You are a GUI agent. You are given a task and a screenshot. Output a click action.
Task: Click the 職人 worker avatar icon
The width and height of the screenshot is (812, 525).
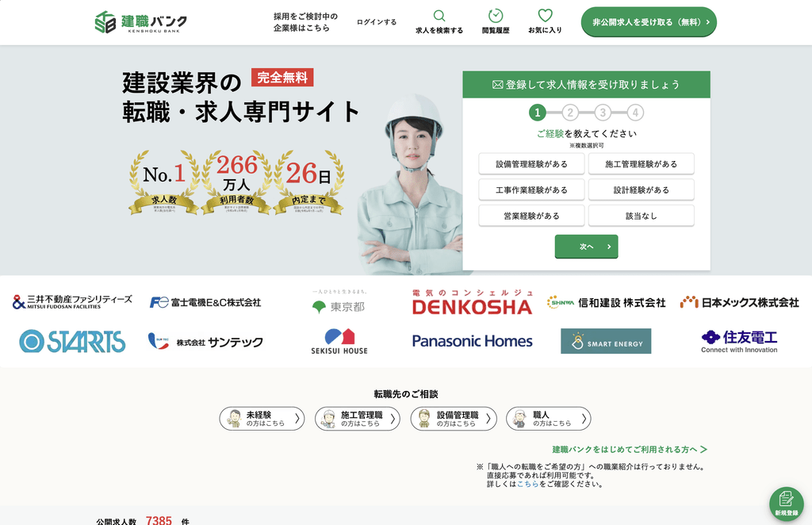click(x=520, y=419)
